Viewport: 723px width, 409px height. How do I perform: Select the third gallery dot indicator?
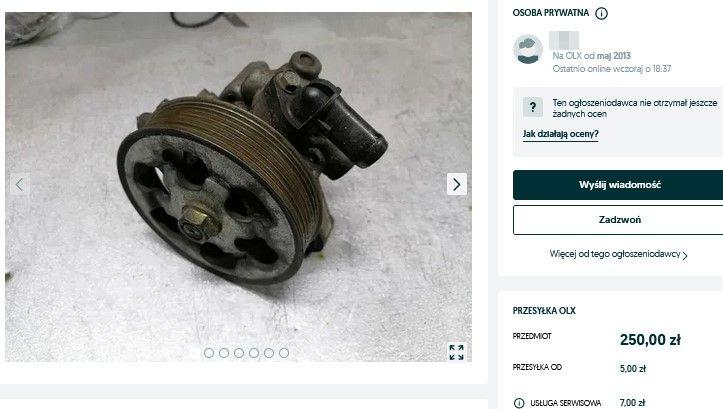point(239,353)
